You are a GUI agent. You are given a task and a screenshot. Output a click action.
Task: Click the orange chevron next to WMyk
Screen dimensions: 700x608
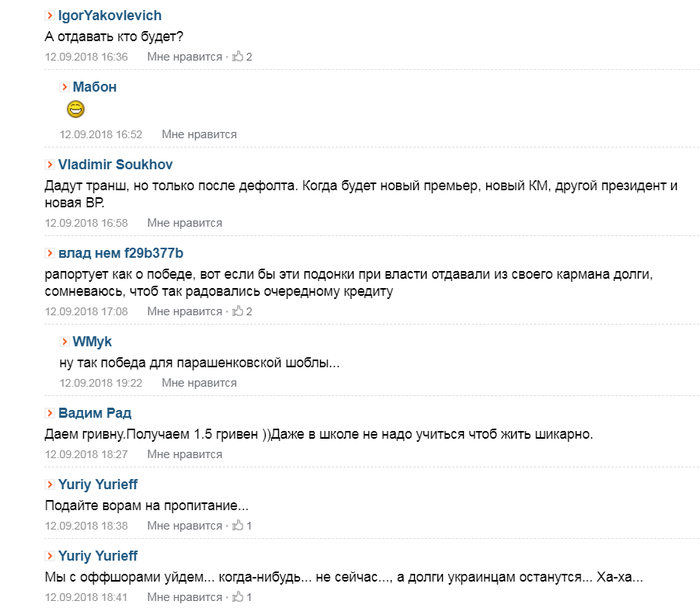[x=64, y=342]
